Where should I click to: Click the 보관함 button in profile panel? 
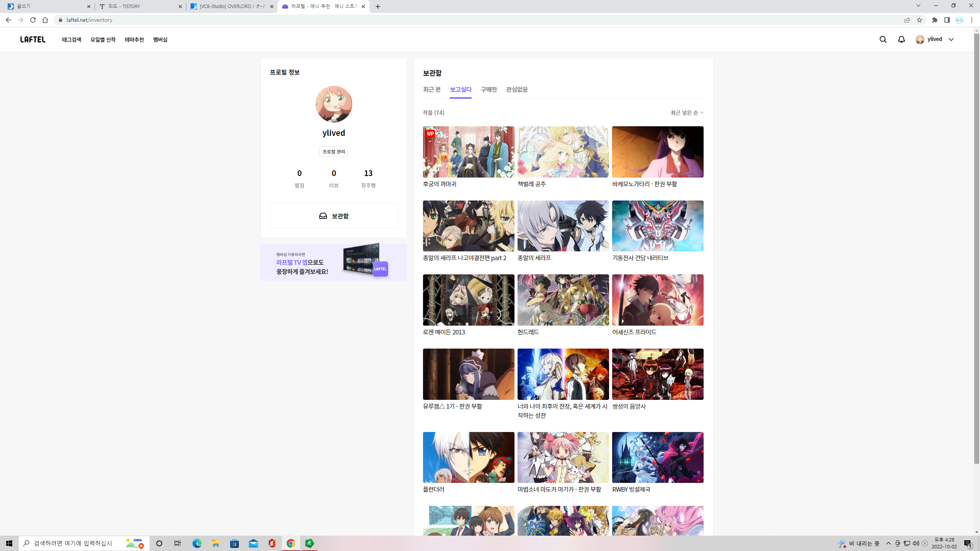coord(333,216)
